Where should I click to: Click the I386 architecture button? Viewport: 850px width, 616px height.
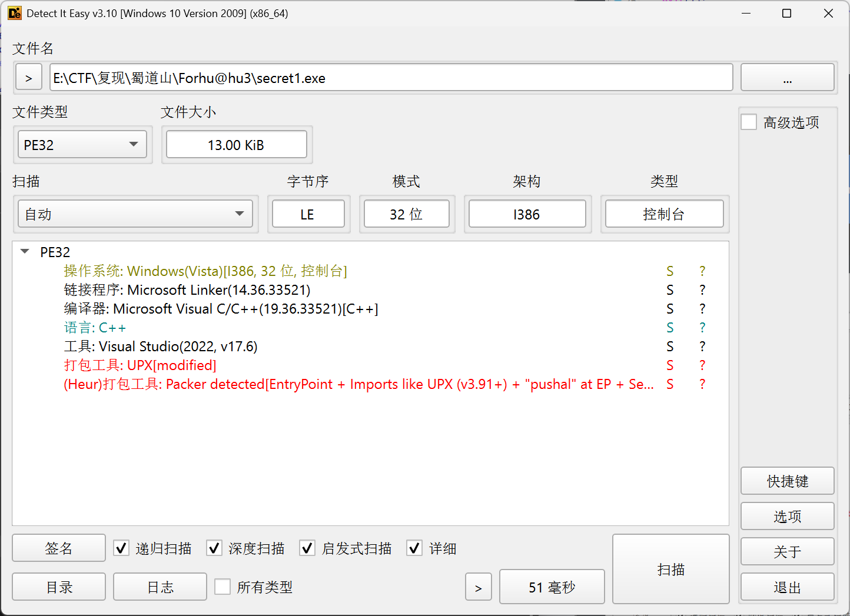click(527, 214)
